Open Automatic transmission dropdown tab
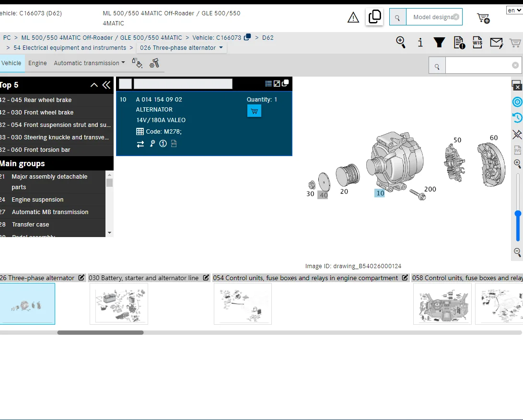The image size is (523, 420). click(x=89, y=63)
